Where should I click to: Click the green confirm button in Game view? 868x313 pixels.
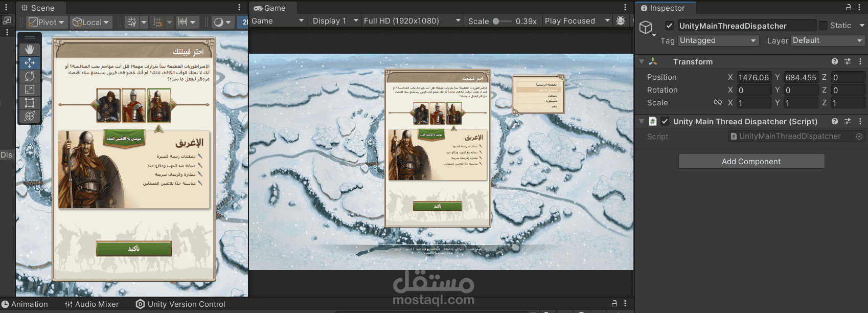point(438,206)
